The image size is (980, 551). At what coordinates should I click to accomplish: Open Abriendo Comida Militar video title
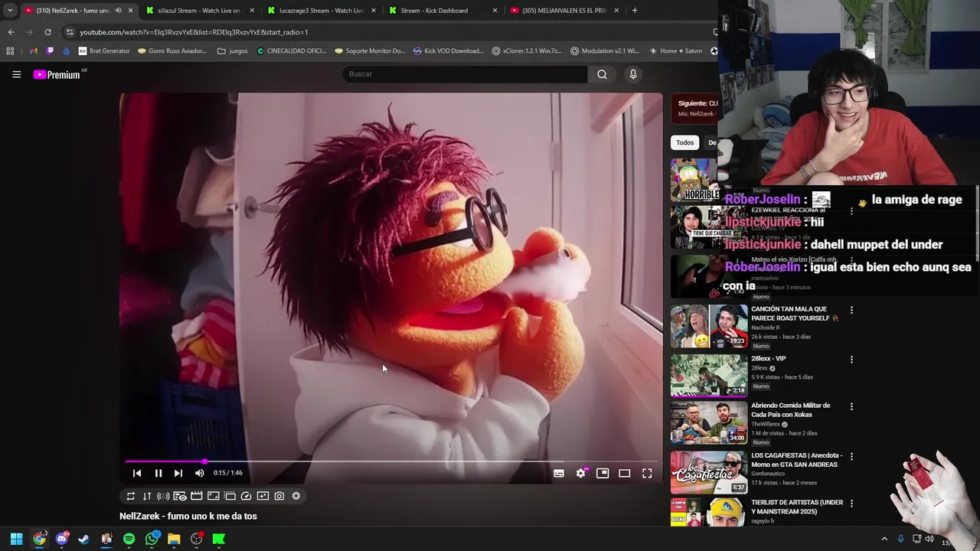[790, 410]
